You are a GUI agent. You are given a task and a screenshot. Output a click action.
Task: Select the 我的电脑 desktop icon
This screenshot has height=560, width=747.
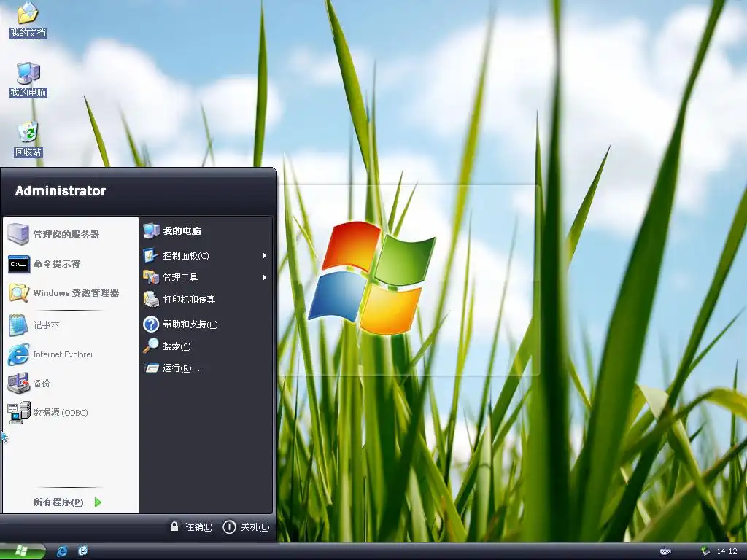[28, 79]
